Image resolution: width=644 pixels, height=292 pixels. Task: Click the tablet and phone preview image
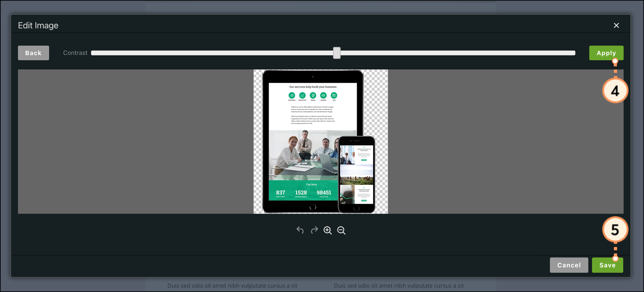coord(320,142)
